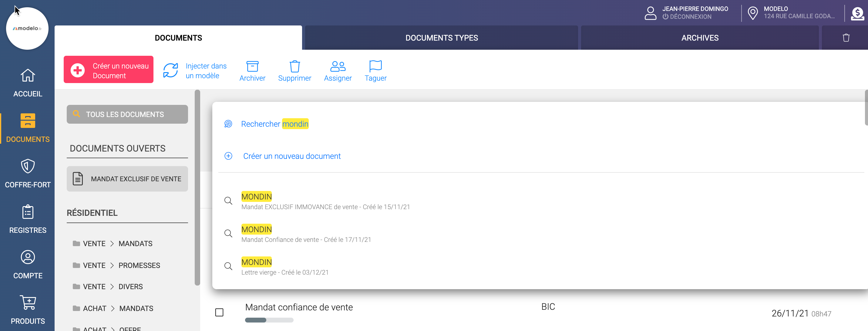Click Créer un nouveau Document button
The width and height of the screenshot is (868, 331).
109,70
